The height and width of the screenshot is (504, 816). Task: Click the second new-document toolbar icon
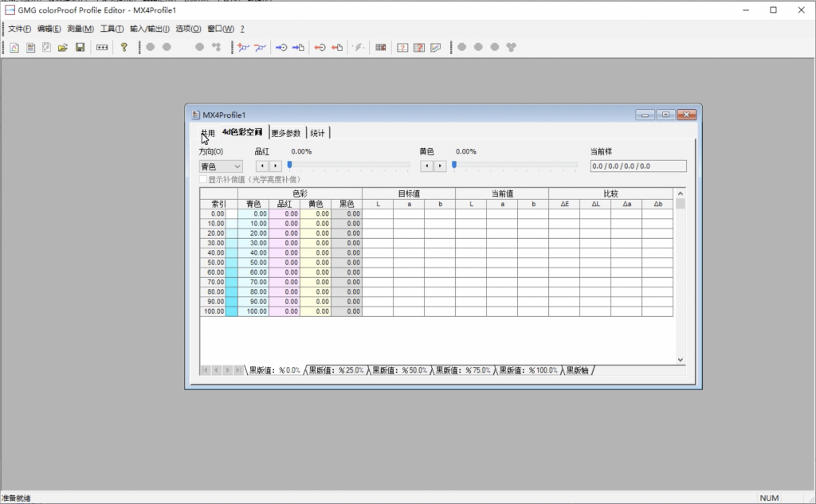click(x=31, y=47)
